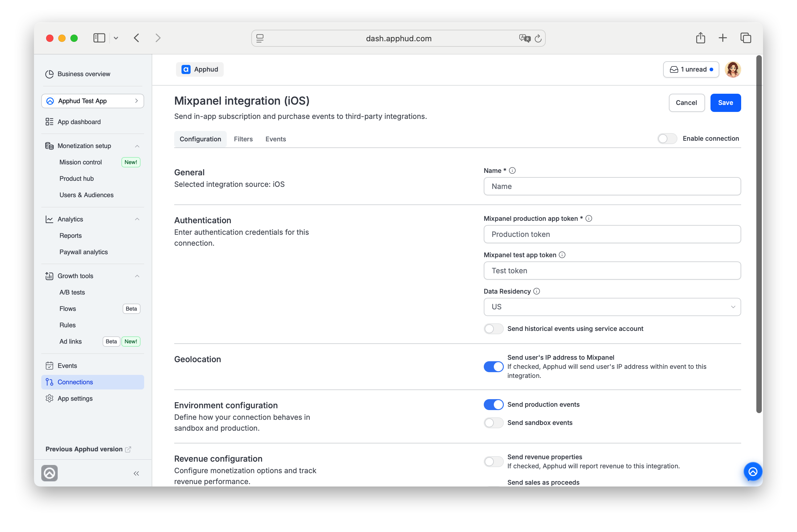The height and width of the screenshot is (532, 797).
Task: Open the support chat bubble icon
Action: coord(752,472)
